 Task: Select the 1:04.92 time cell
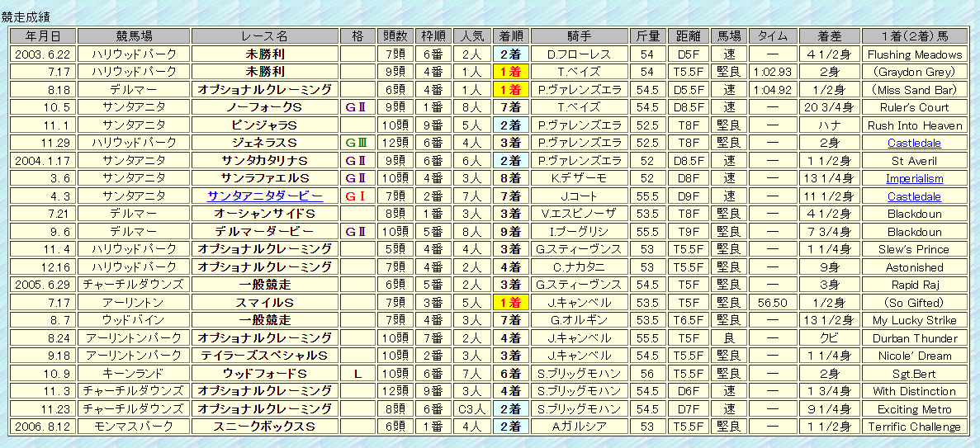click(773, 90)
